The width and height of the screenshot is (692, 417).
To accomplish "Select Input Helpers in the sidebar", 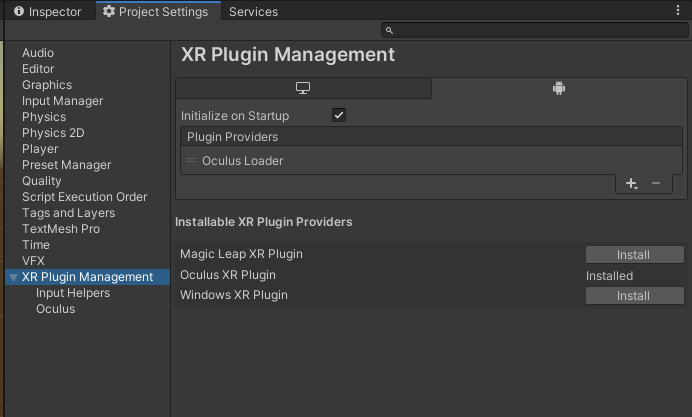I will [73, 293].
